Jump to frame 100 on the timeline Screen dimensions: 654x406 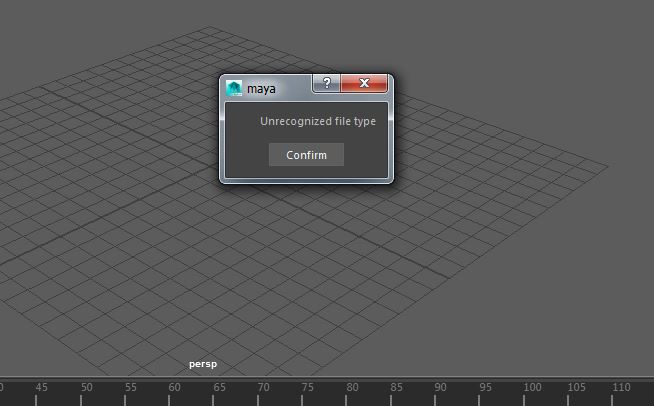(532, 388)
